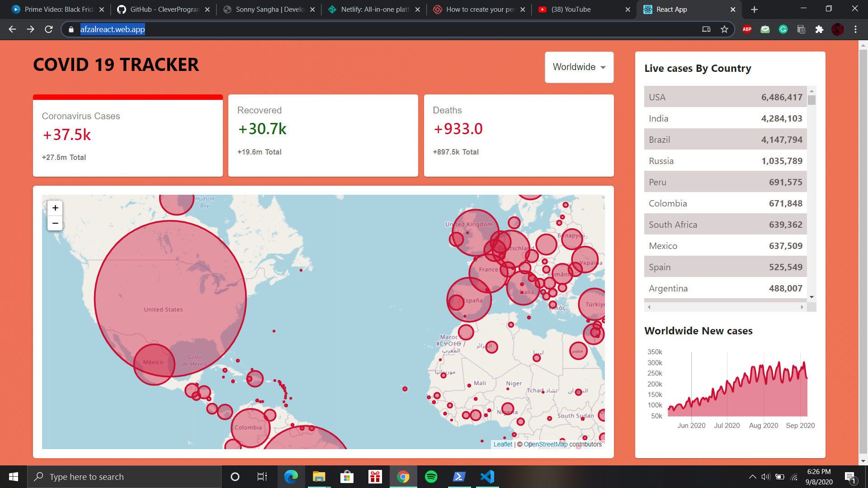Launch Visual Studio Code from taskbar

(487, 477)
